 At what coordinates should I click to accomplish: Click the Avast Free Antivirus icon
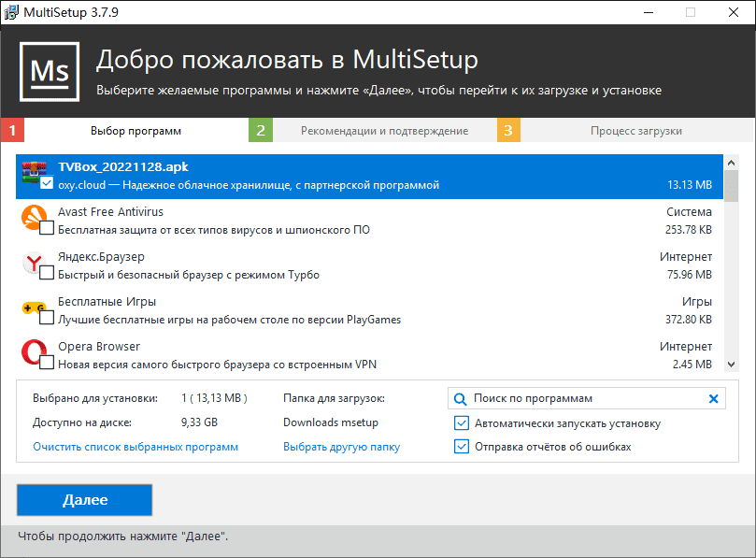pos(34,217)
